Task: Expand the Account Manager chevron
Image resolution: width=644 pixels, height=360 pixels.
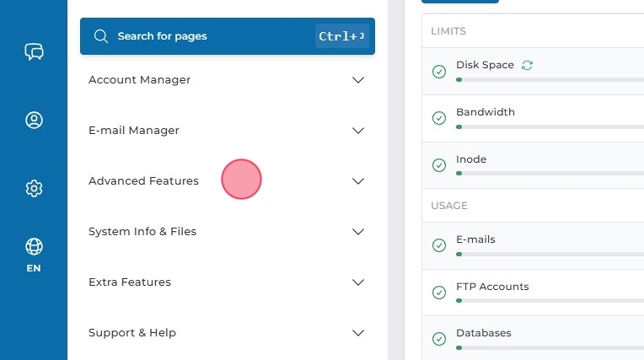Action: click(x=358, y=80)
